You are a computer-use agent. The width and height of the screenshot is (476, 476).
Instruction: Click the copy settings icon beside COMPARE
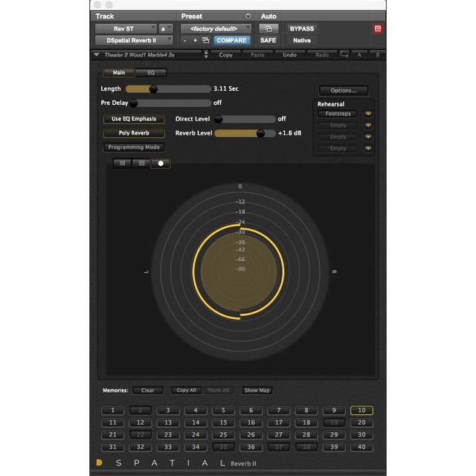(x=205, y=40)
